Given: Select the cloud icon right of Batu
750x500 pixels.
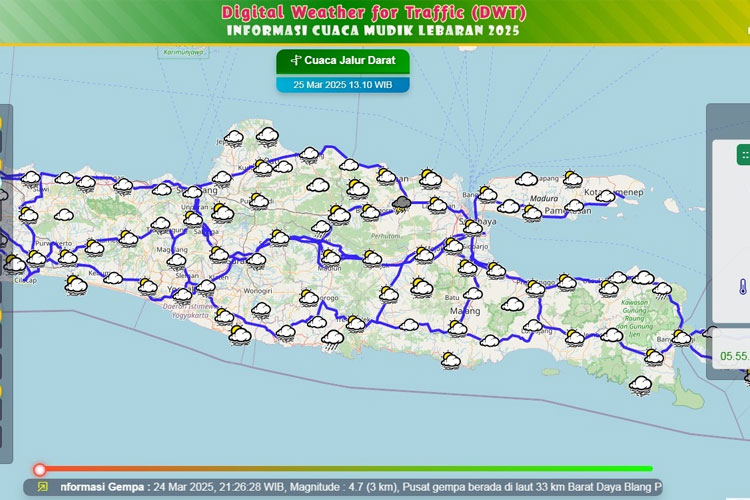Looking at the screenshot, I should tap(473, 294).
